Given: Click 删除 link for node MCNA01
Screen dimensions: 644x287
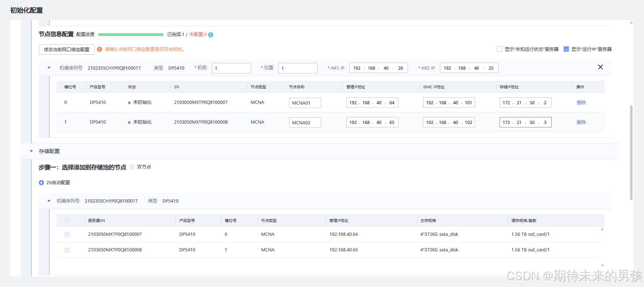Looking at the screenshot, I should 581,102.
